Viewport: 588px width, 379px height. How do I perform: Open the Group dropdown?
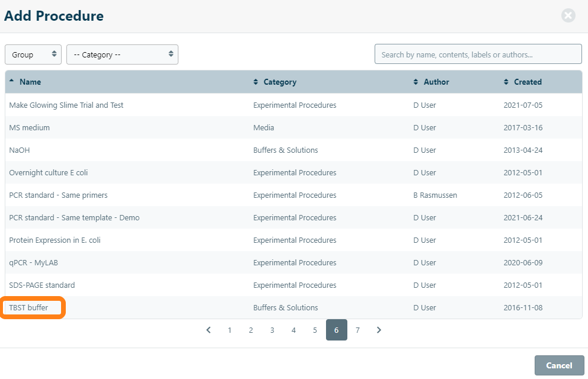point(33,54)
